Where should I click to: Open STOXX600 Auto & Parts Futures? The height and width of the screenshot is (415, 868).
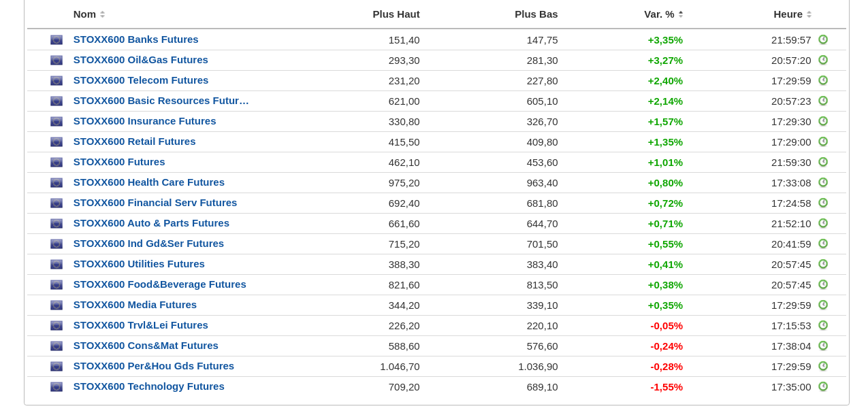click(151, 223)
